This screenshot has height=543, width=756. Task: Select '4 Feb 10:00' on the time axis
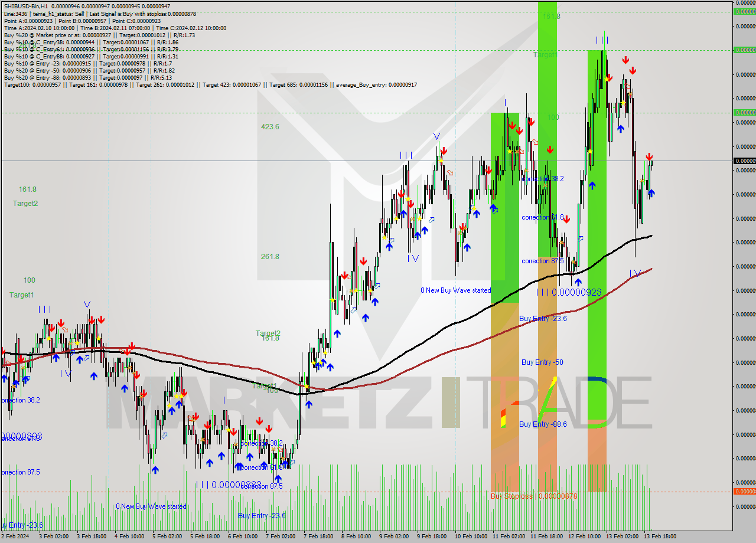(129, 537)
